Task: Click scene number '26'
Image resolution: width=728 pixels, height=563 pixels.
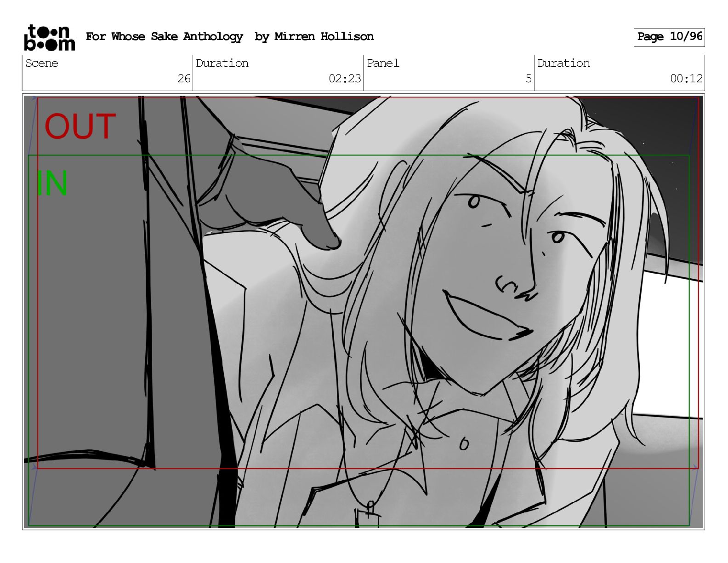Action: (184, 79)
